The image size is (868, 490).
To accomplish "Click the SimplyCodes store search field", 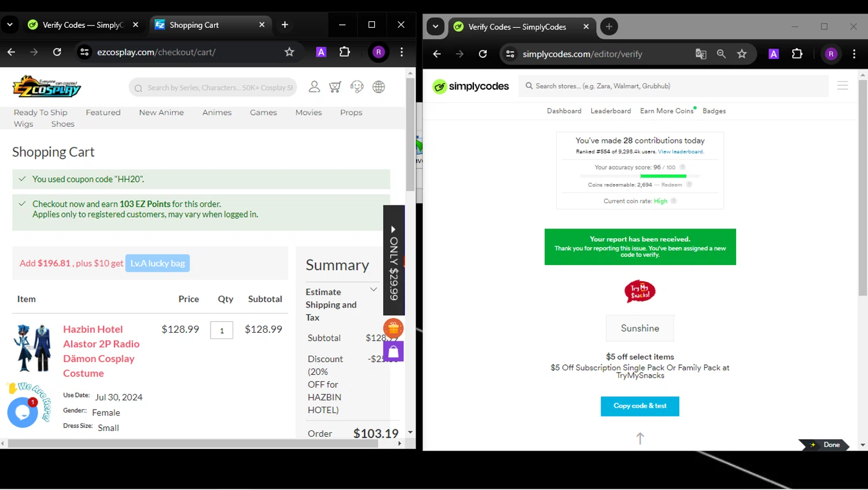I will tap(674, 86).
